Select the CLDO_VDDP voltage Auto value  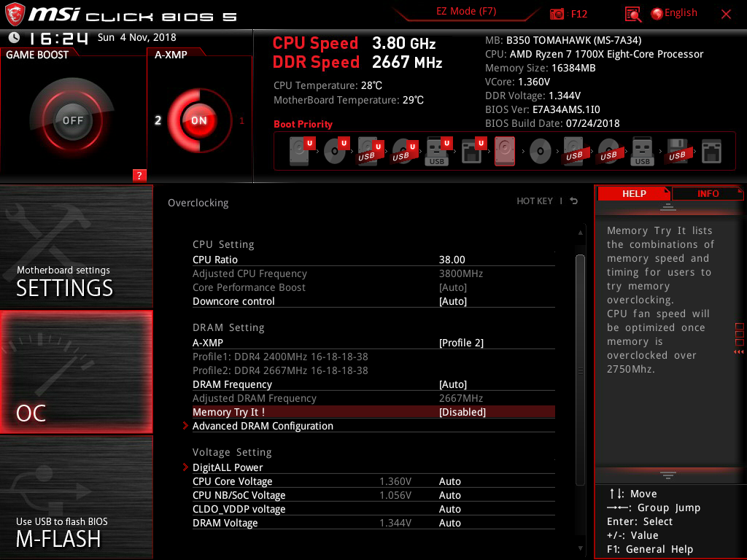point(449,508)
